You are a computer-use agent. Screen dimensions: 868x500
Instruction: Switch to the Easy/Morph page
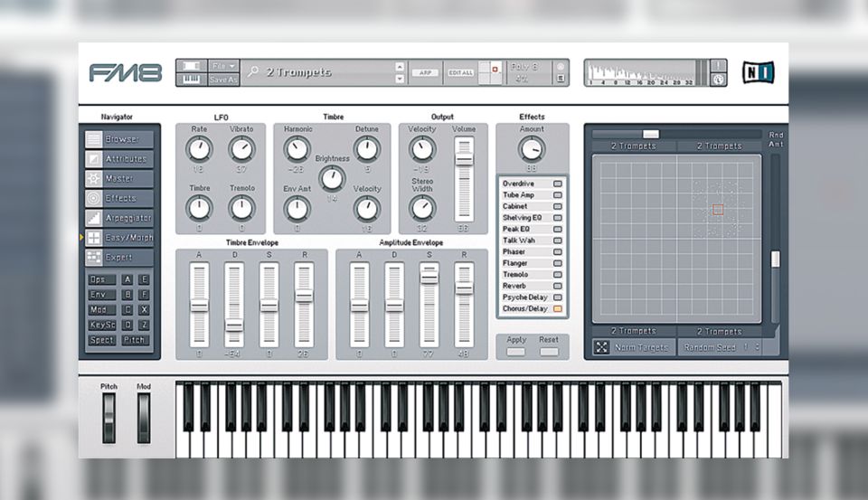(x=94, y=238)
